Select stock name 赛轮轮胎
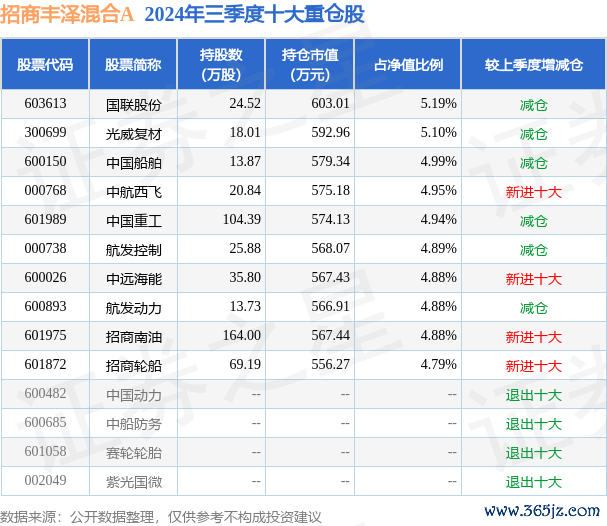Screen dimensions: 607x526 point(134,453)
